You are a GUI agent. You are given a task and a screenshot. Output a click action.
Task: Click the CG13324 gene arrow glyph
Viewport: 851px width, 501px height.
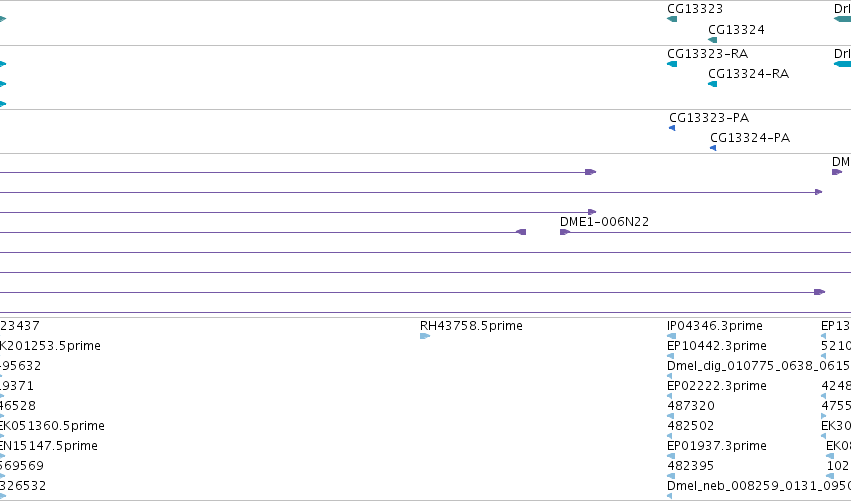[713, 40]
